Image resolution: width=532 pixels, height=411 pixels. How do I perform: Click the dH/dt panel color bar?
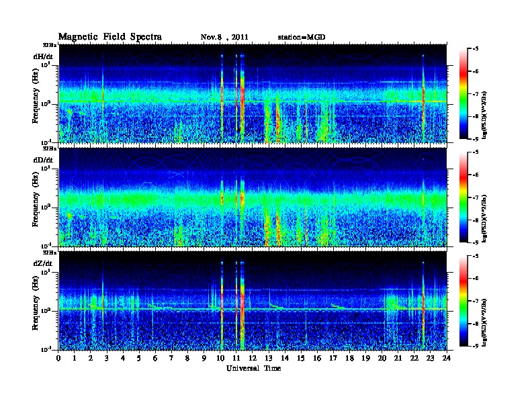coord(463,94)
